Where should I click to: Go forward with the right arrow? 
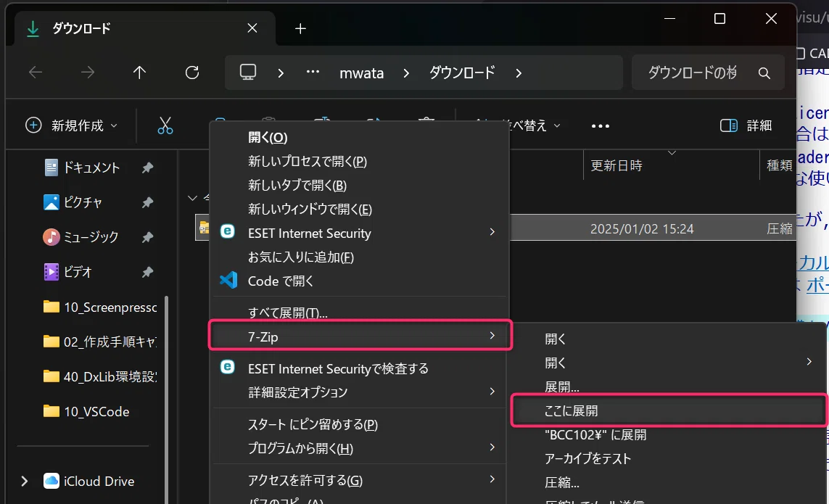pyautogui.click(x=87, y=73)
